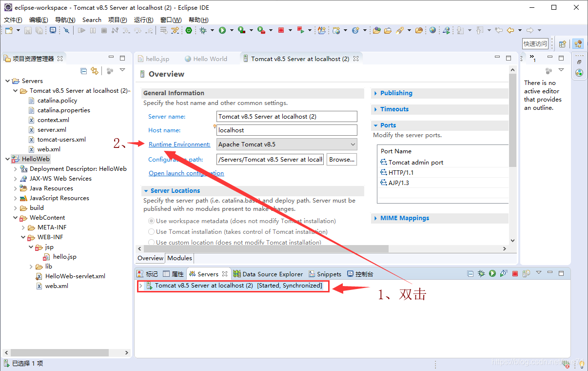Open the 文件(F) menu
Screen dimensions: 588x371
point(13,20)
